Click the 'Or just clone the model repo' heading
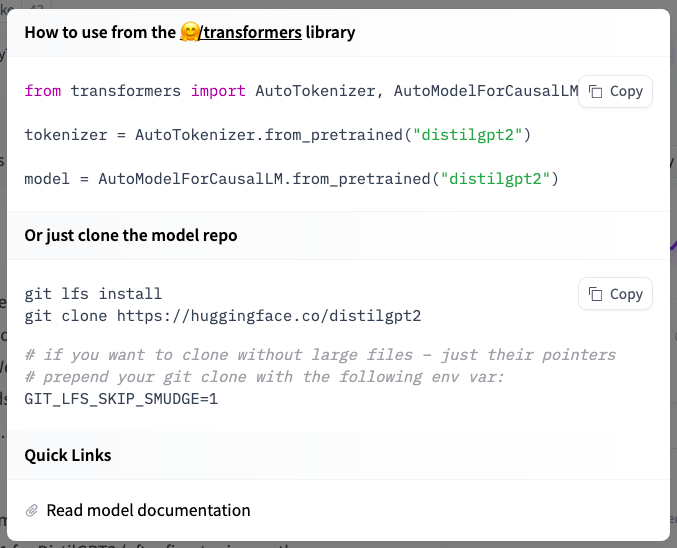The image size is (677, 548). 130,236
